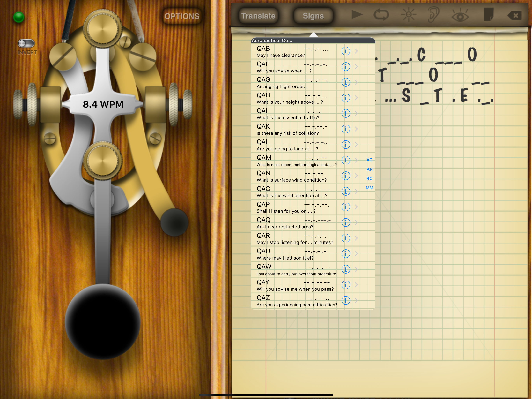This screenshot has height=399, width=532.
Task: Expand QAU row chevron
Action: pyautogui.click(x=356, y=254)
